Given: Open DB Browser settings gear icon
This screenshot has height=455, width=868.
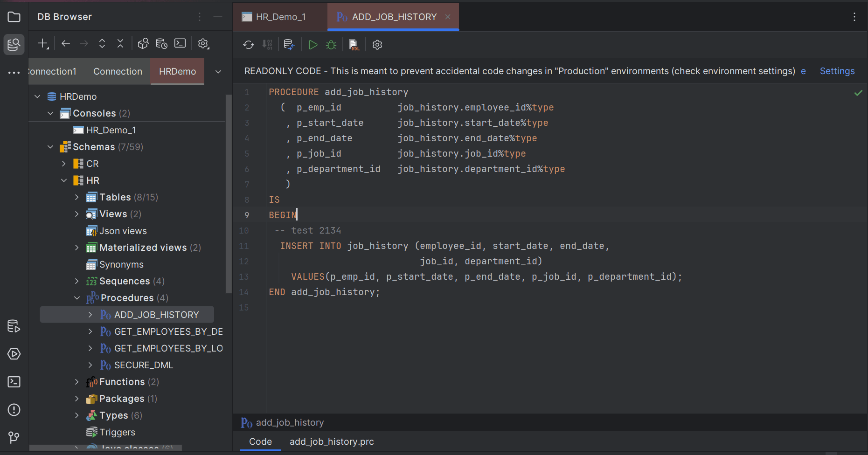Looking at the screenshot, I should click(203, 44).
